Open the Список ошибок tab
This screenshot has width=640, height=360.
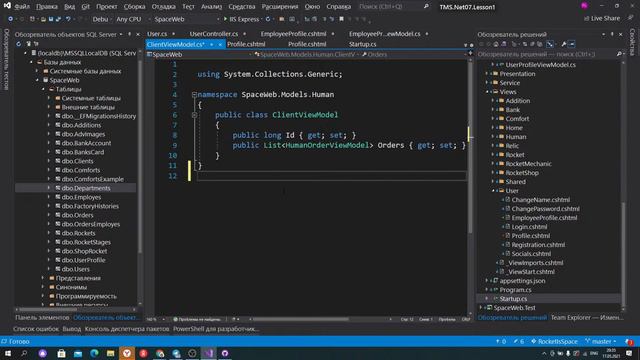coord(36,329)
